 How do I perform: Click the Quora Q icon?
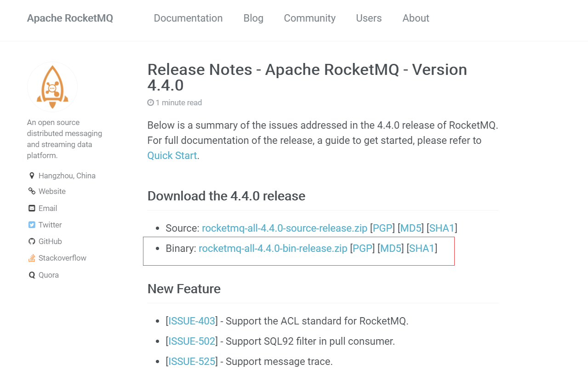32,275
